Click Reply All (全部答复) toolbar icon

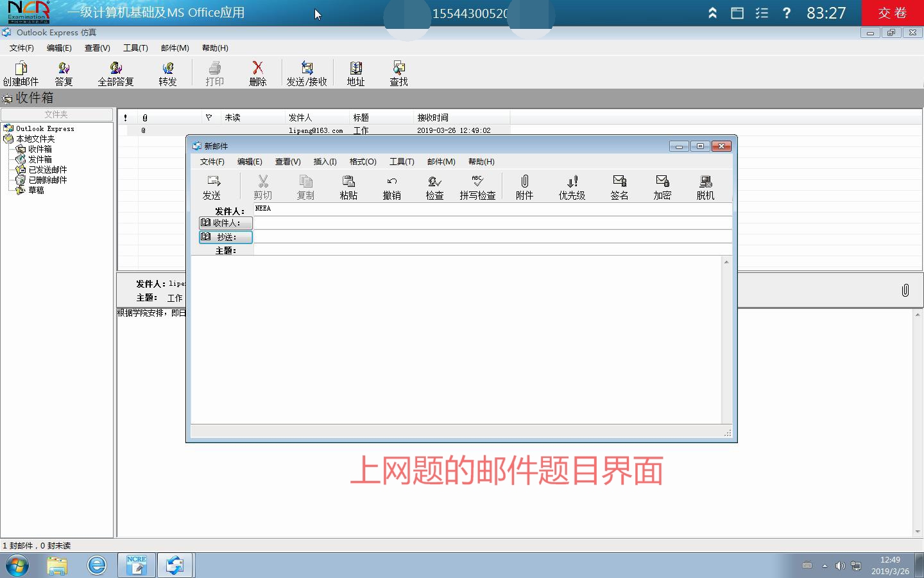click(116, 73)
